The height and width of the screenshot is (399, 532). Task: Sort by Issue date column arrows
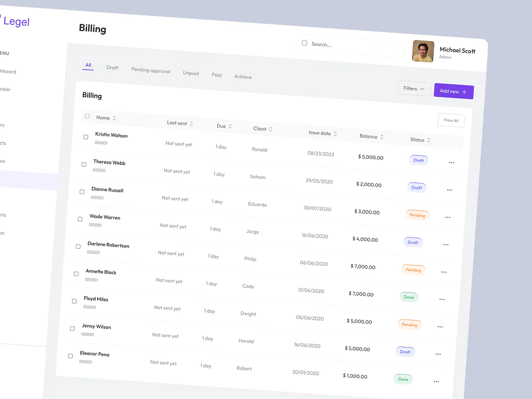click(335, 134)
